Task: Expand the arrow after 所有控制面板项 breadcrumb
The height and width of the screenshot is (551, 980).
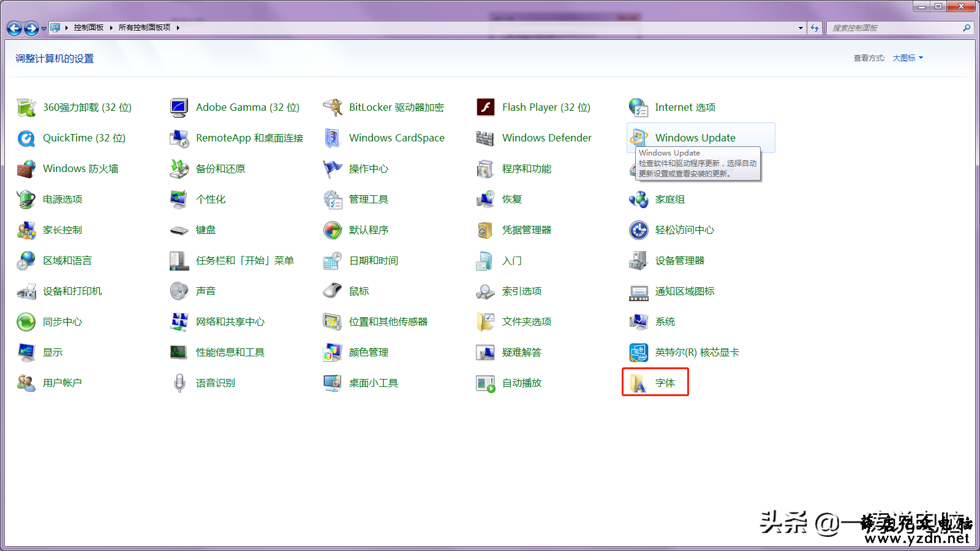Action: (178, 28)
